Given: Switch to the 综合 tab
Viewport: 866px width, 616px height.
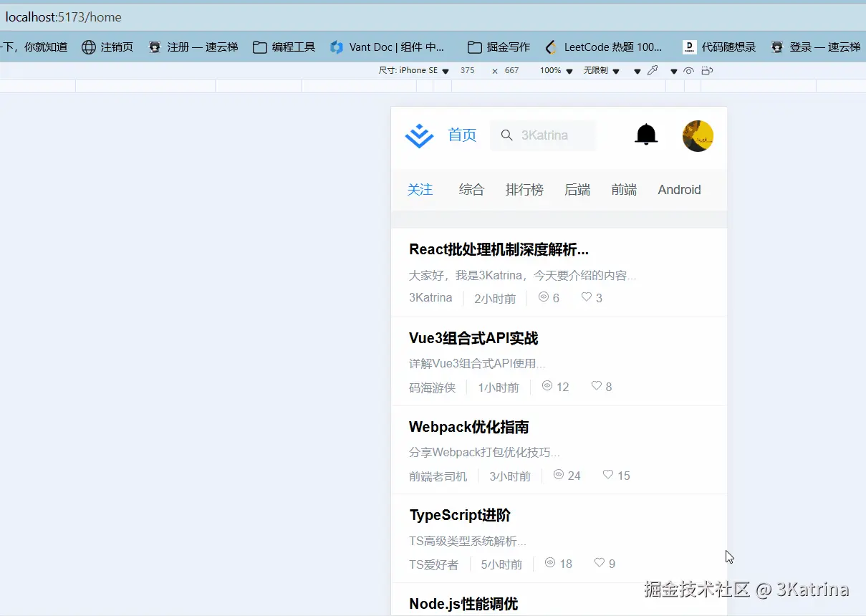Looking at the screenshot, I should pyautogui.click(x=471, y=190).
